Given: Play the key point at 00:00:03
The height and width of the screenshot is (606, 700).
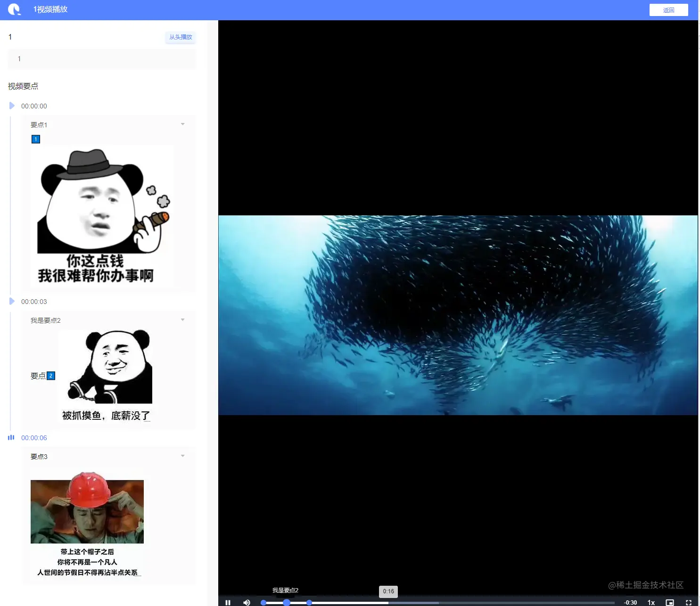Looking at the screenshot, I should pyautogui.click(x=12, y=301).
